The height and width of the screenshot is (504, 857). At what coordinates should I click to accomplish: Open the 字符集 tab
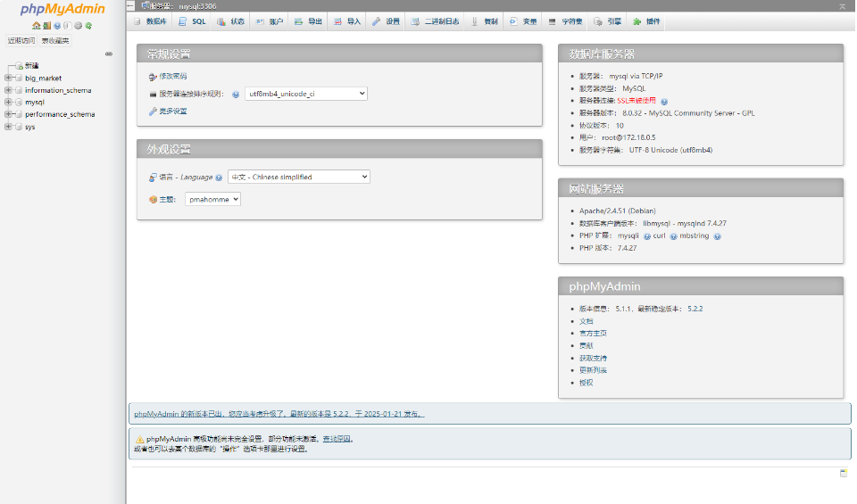566,21
